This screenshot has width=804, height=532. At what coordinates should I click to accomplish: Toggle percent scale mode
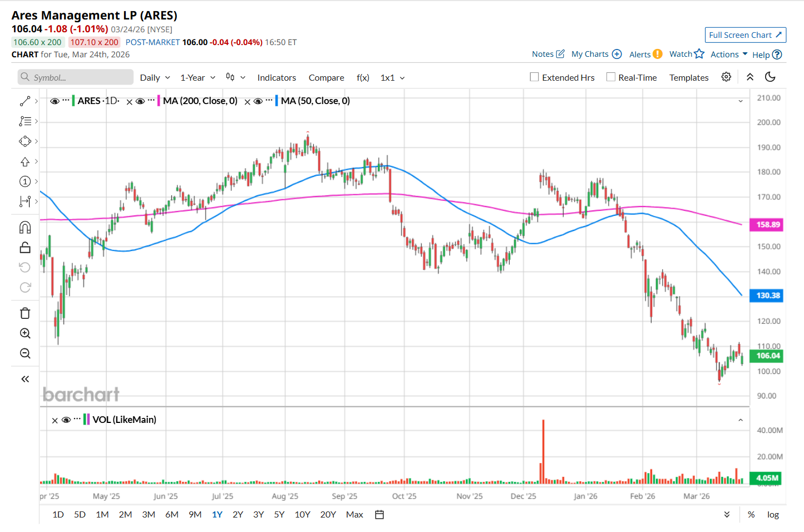[x=751, y=515]
